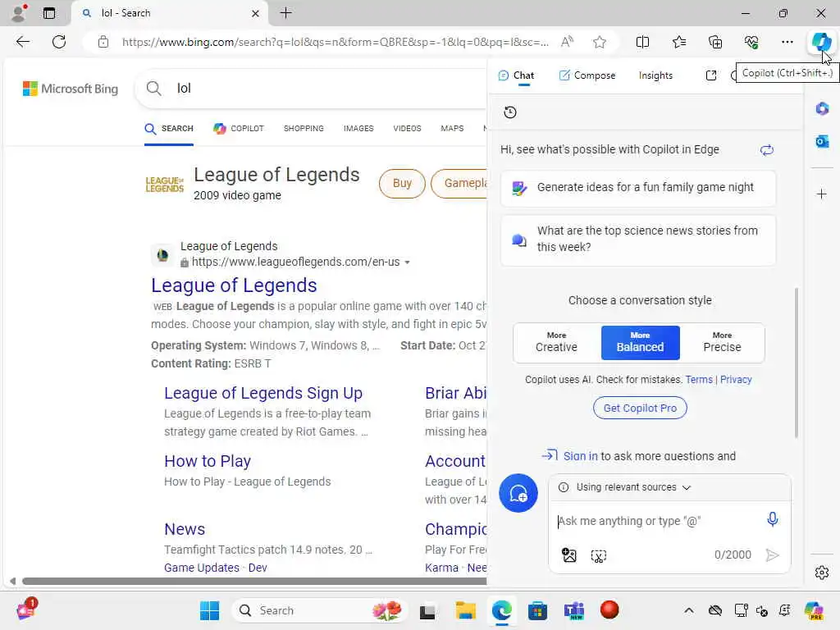Click the Ask me anything input
840x630 pixels.
pos(656,521)
